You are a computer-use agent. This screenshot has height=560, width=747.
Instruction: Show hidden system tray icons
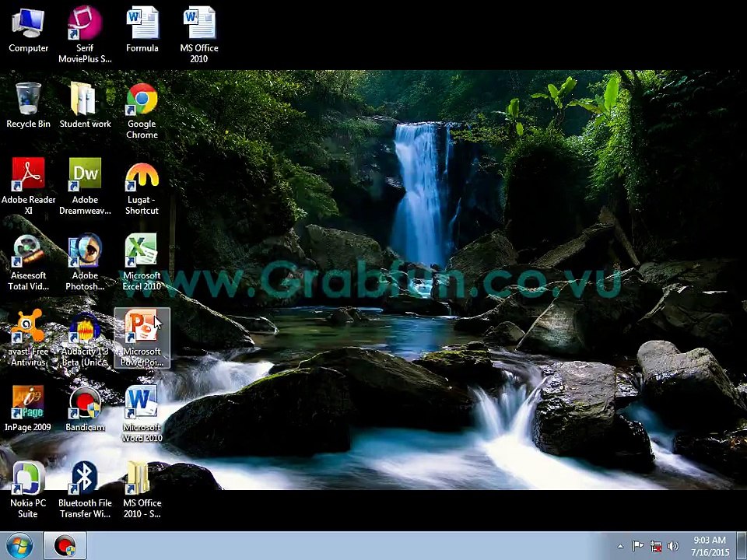pyautogui.click(x=620, y=546)
